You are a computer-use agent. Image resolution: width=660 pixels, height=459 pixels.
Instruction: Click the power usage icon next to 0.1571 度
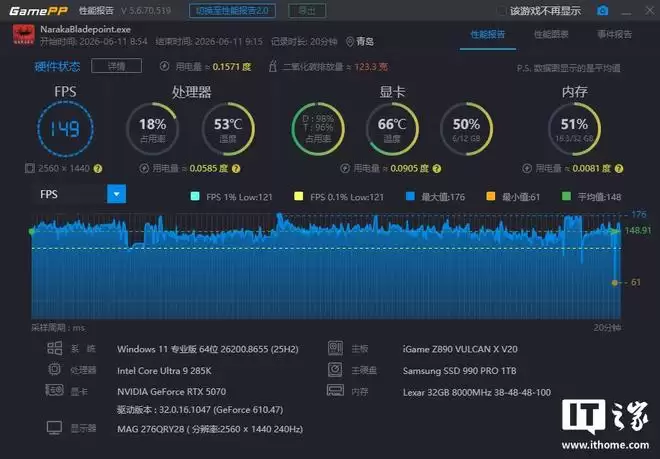point(165,66)
